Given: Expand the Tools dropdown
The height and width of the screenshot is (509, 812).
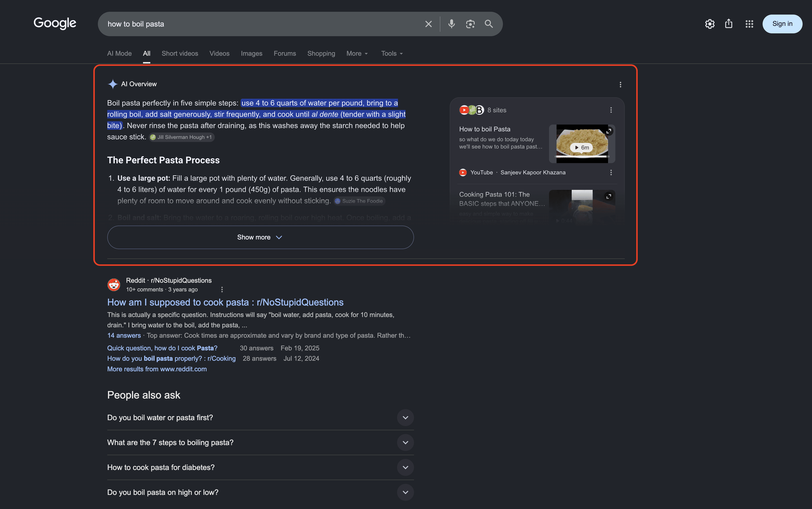Looking at the screenshot, I should point(392,54).
